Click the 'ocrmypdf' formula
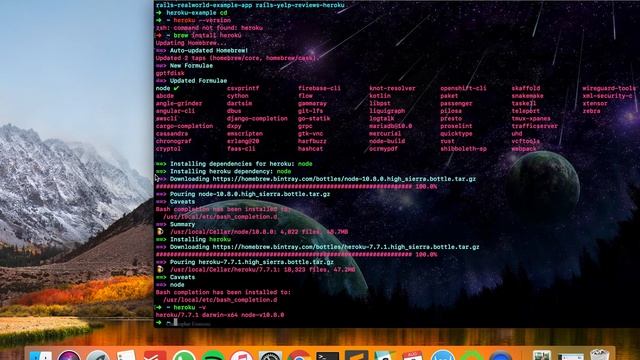640x360 pixels. click(383, 149)
